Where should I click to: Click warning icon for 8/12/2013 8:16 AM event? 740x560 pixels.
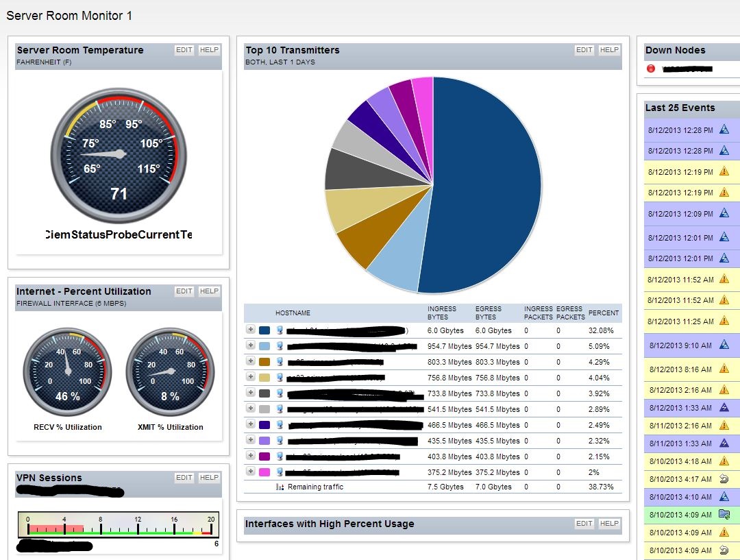click(x=724, y=369)
